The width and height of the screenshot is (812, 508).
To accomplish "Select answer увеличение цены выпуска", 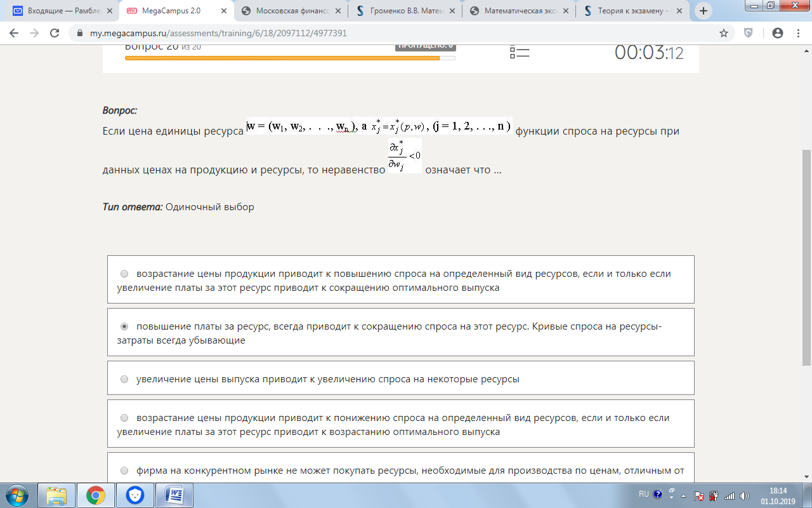I will coord(401,378).
